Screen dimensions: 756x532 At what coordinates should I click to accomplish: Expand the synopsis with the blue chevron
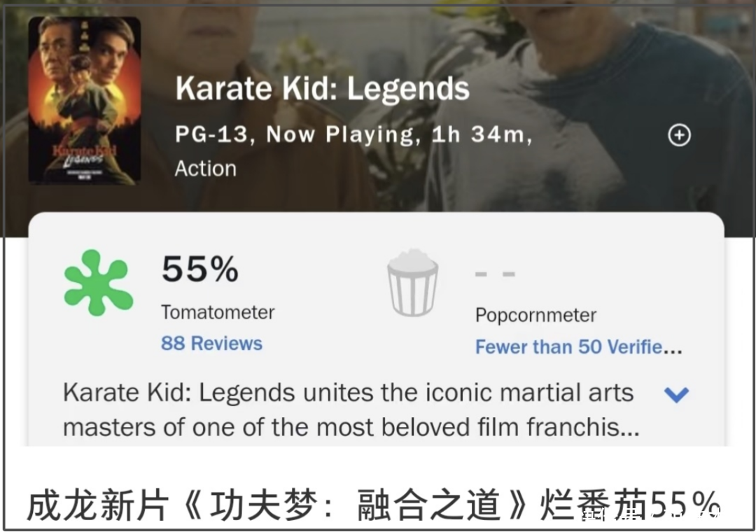pyautogui.click(x=676, y=395)
